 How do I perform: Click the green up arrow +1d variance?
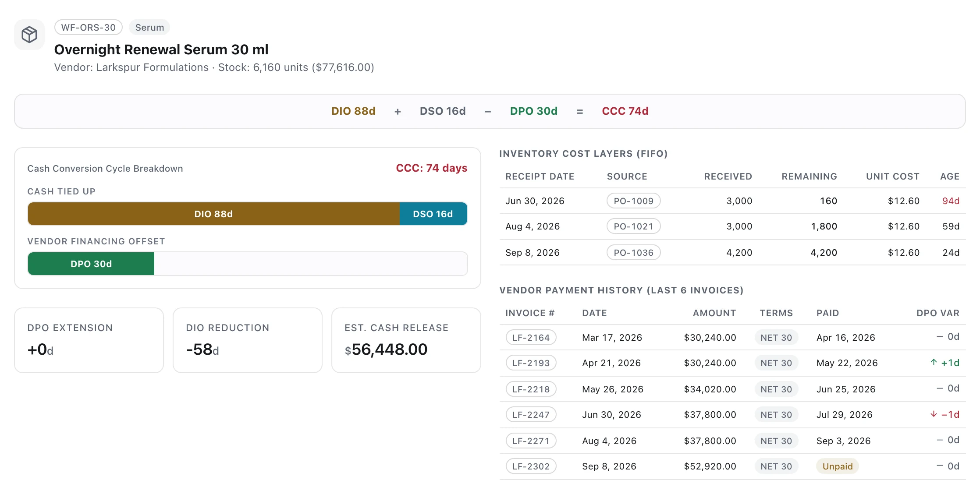(944, 363)
